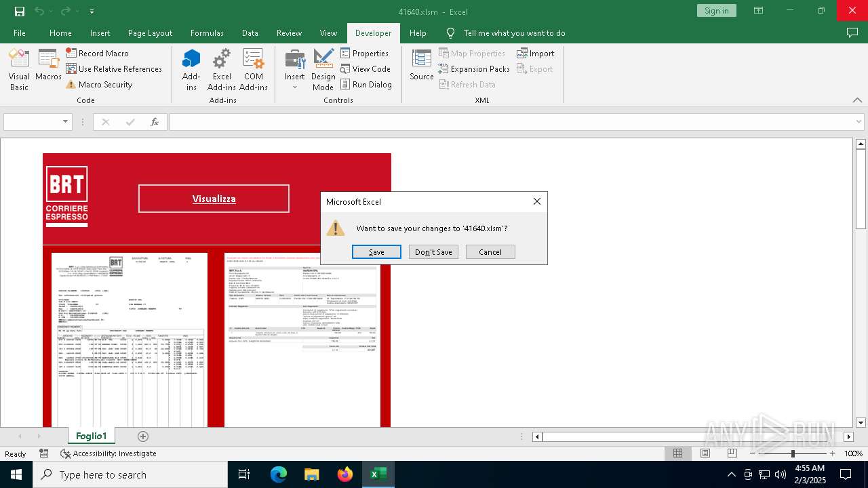Open the File menu

tap(20, 33)
